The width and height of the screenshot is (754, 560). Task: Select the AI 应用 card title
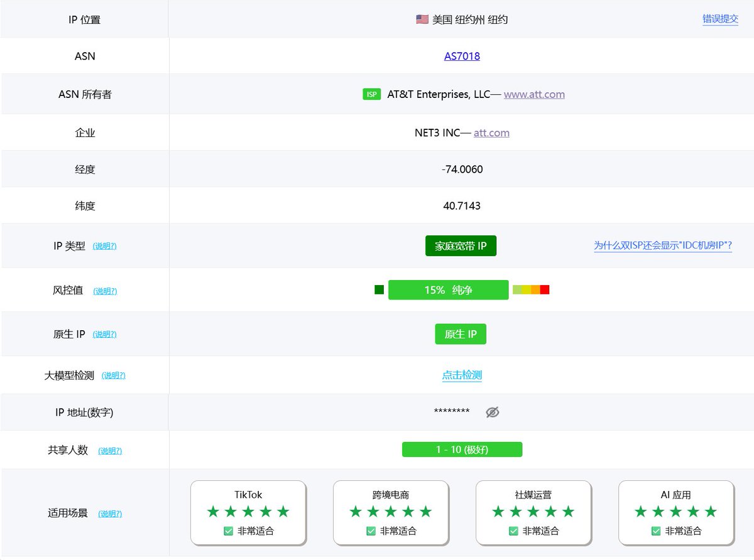click(676, 495)
